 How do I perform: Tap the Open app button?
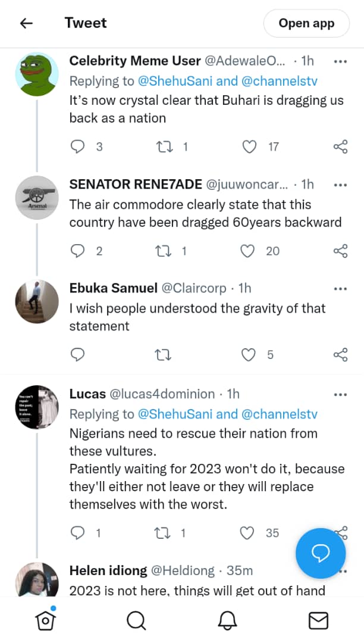coord(306,24)
